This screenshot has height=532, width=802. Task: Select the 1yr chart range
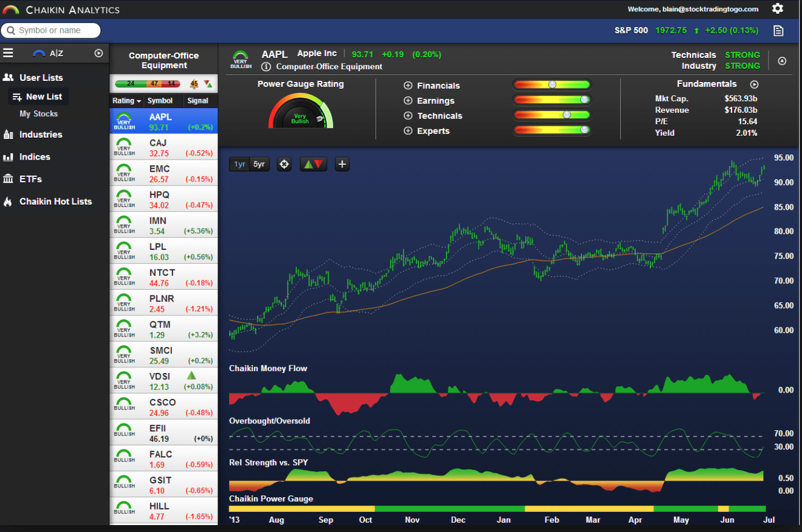click(240, 164)
